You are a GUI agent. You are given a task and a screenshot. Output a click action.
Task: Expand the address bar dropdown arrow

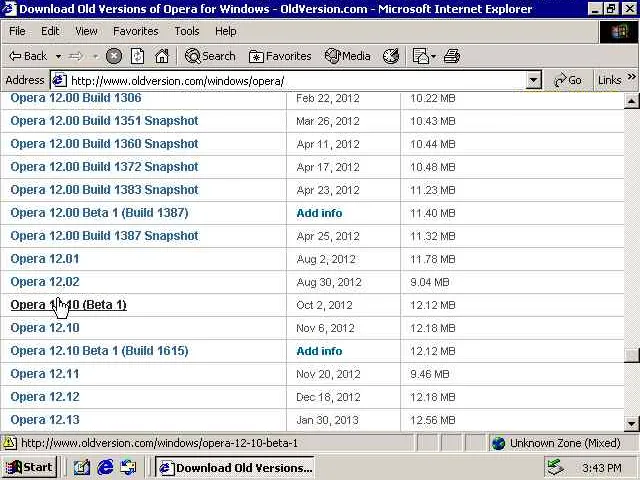click(533, 80)
